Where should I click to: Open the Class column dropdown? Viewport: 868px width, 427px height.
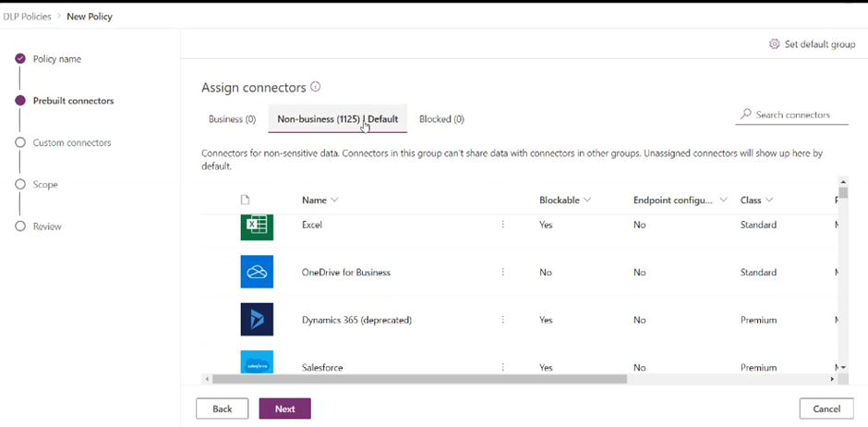(x=769, y=201)
